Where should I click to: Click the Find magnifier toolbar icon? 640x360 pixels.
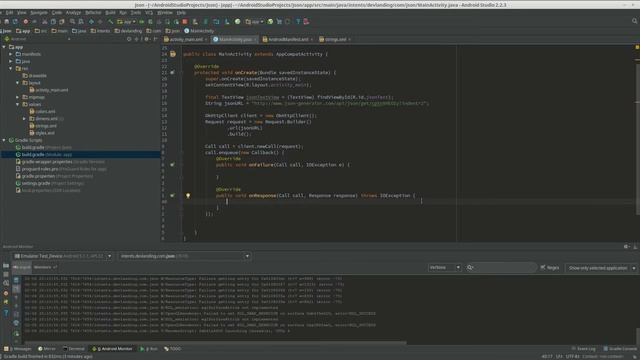coord(72,21)
